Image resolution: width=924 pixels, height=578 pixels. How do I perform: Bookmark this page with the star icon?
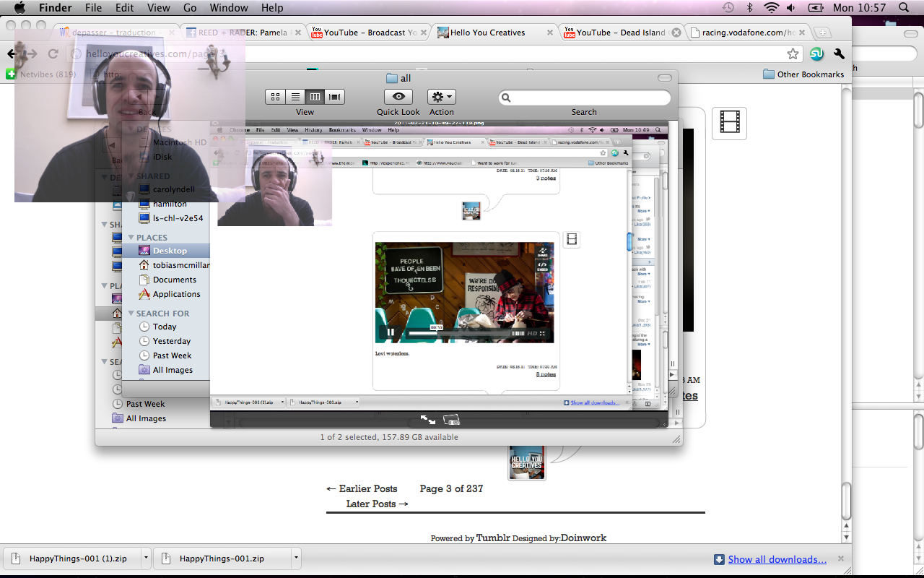pos(793,54)
